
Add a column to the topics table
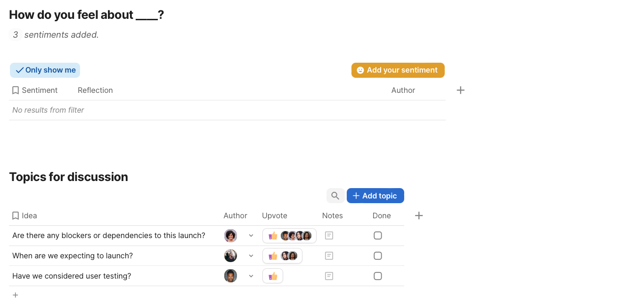point(419,215)
